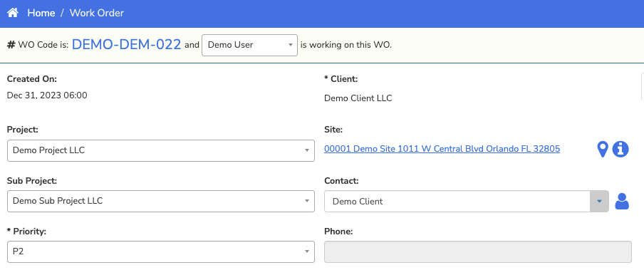Click the Demo Project LLC arrow indicator
The image size is (644, 270).
click(x=306, y=150)
